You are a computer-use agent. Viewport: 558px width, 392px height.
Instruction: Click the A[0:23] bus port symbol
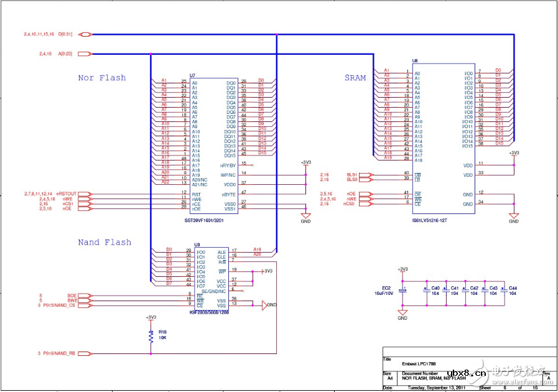85,55
